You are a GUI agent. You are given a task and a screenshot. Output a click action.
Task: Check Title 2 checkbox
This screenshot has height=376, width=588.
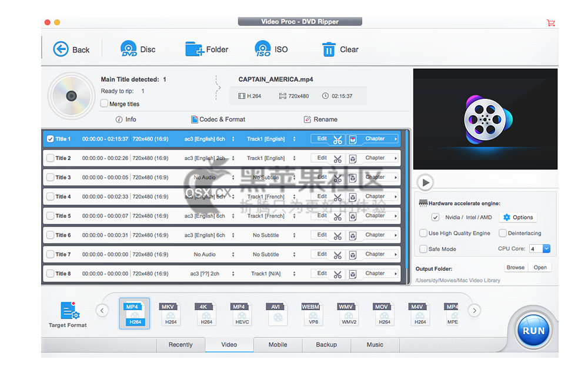50,158
